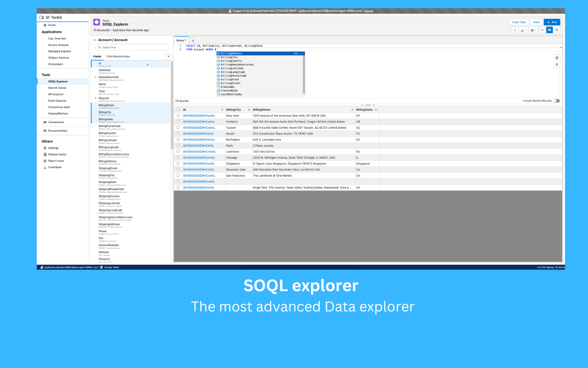The image size is (588, 368).
Task: Click the table layout icon next to Run
Action: (557, 30)
